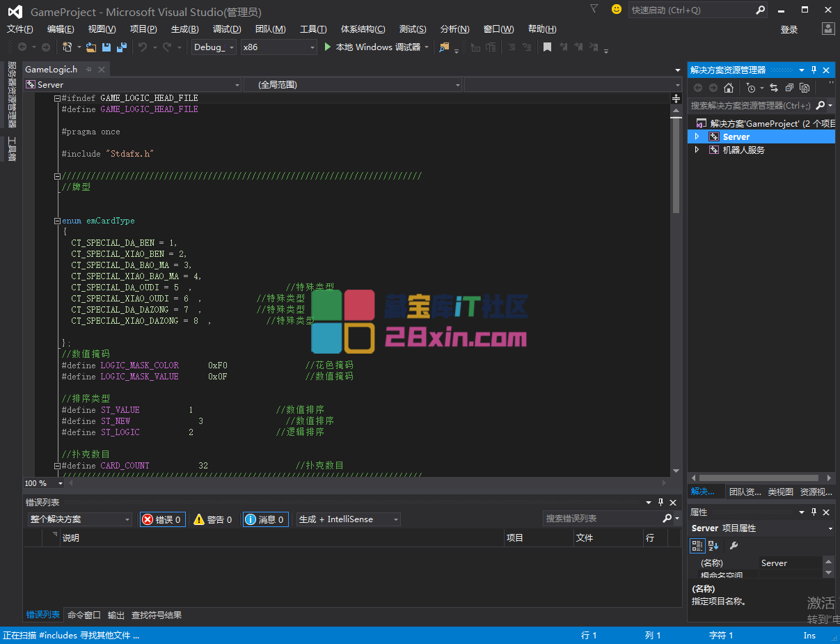Click the notifications flag icon in title bar

594,9
